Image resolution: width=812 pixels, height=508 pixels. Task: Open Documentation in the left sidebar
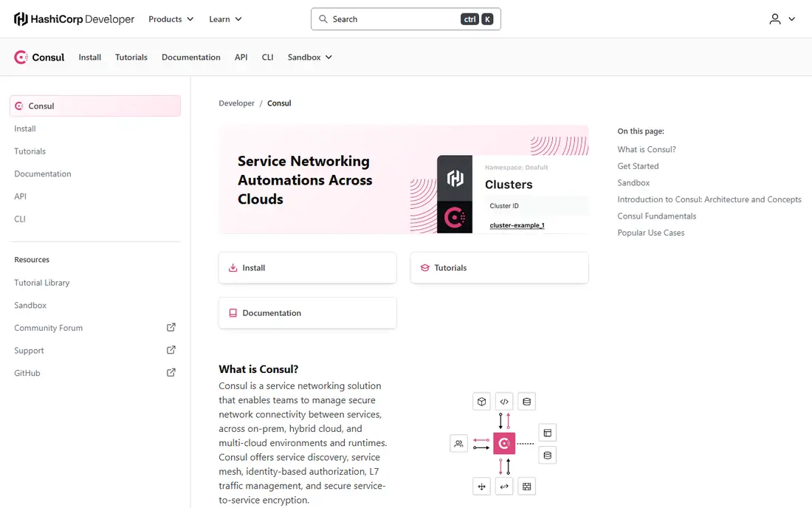pyautogui.click(x=43, y=174)
